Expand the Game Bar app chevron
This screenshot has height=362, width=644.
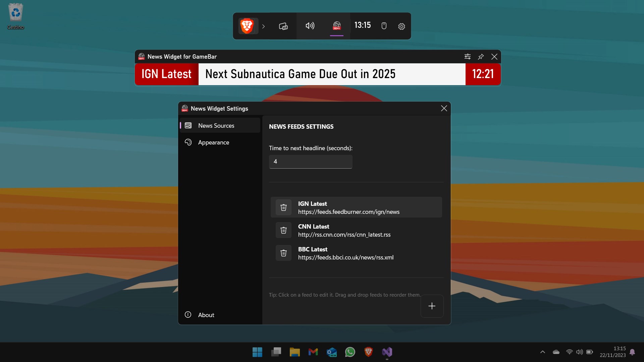263,26
